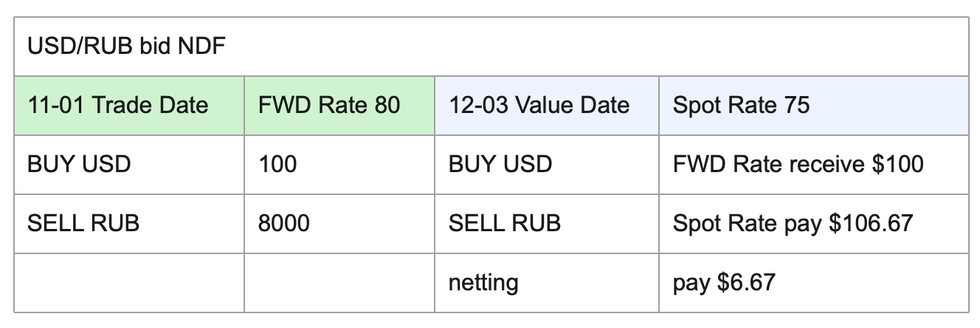Viewport: 980px width, 328px height.
Task: Select SELL RUB cell under Value Date
Action: coord(504,223)
